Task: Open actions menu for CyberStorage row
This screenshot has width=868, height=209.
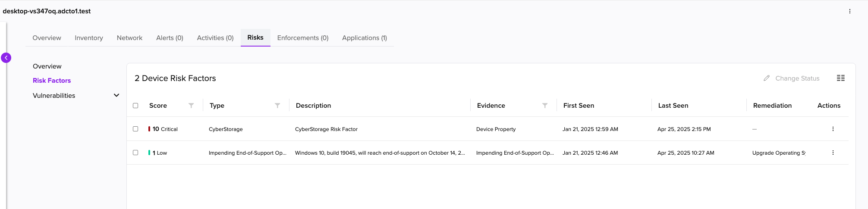Action: point(833,129)
